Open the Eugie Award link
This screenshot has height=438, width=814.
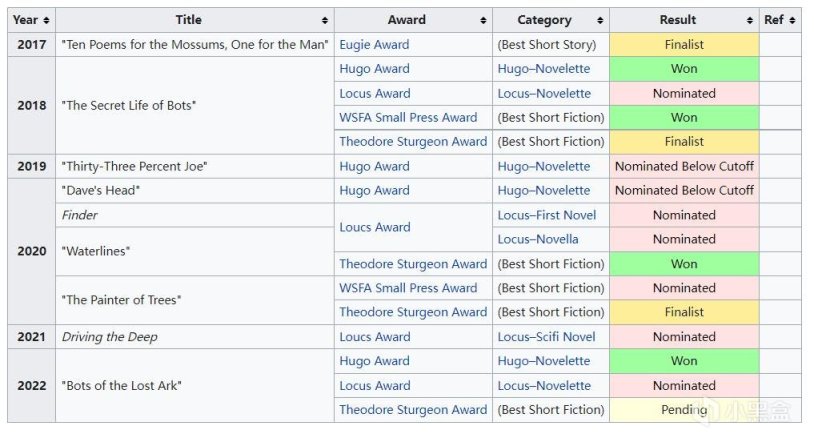[374, 45]
